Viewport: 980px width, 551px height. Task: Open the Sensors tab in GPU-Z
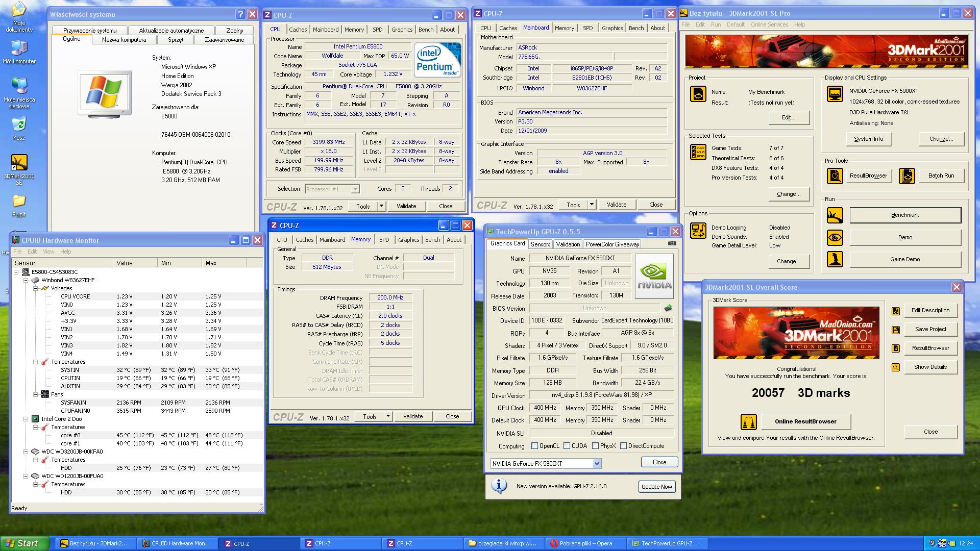coord(541,244)
